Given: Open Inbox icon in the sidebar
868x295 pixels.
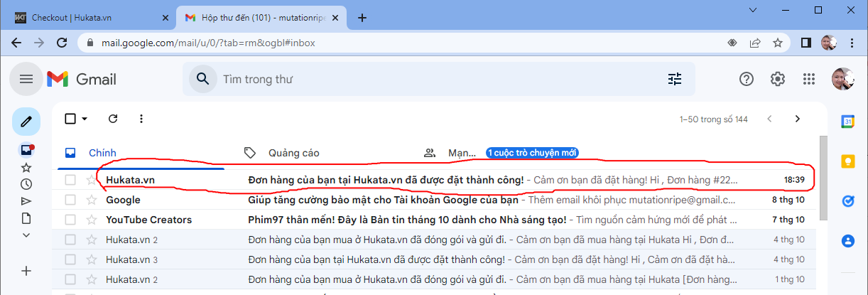Looking at the screenshot, I should pos(26,150).
